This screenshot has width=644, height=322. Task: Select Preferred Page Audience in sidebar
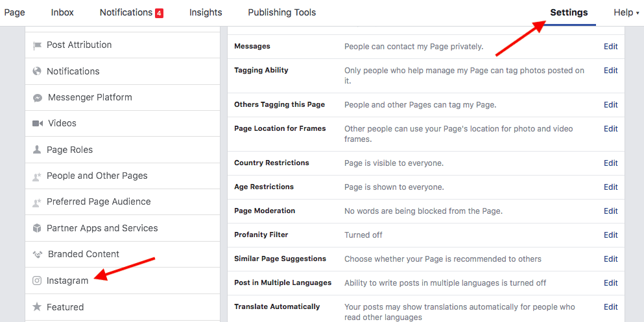point(99,202)
